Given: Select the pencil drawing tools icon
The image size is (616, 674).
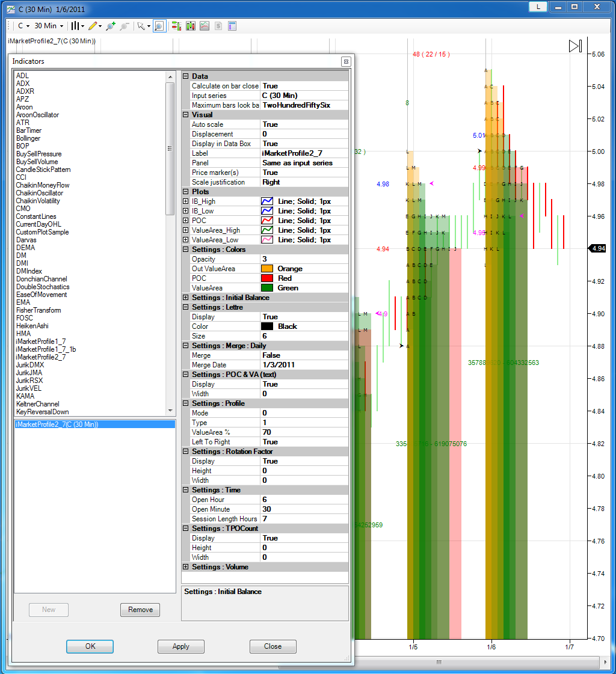Looking at the screenshot, I should 93,26.
